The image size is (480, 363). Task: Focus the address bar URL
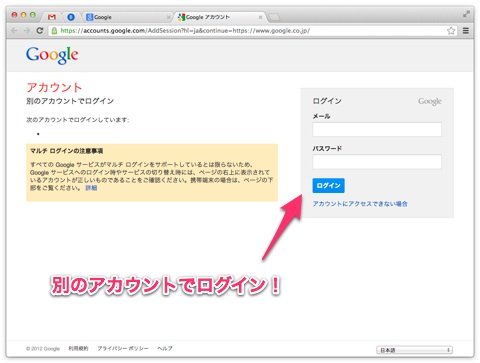point(185,31)
